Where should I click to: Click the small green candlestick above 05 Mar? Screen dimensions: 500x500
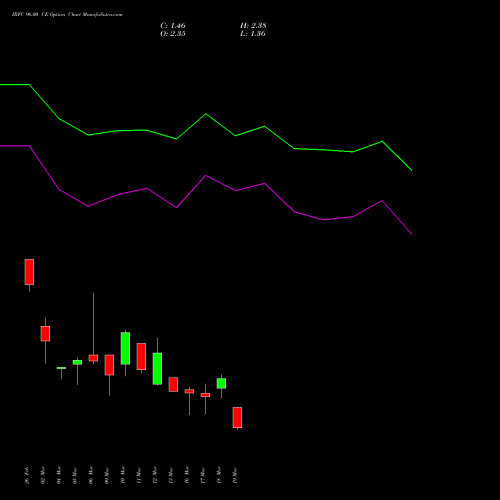[77, 362]
